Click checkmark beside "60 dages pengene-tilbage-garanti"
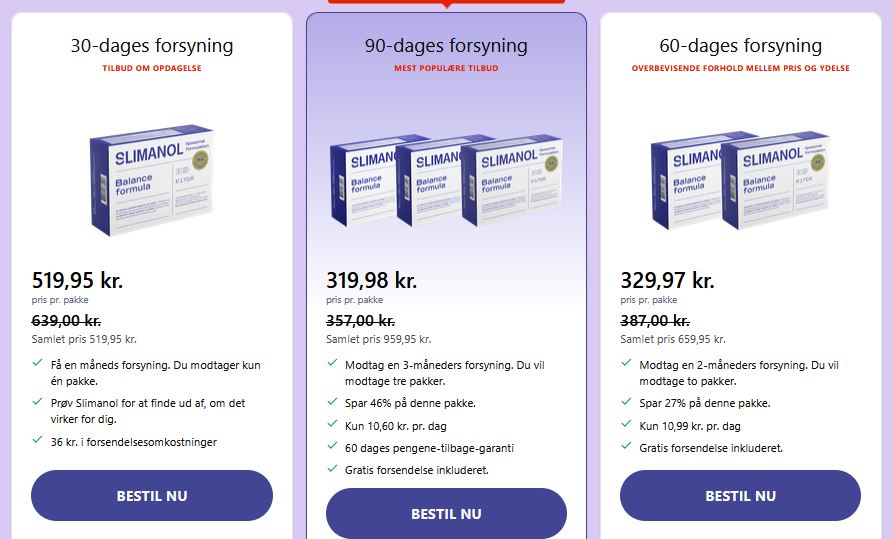The width and height of the screenshot is (893, 539). [332, 446]
